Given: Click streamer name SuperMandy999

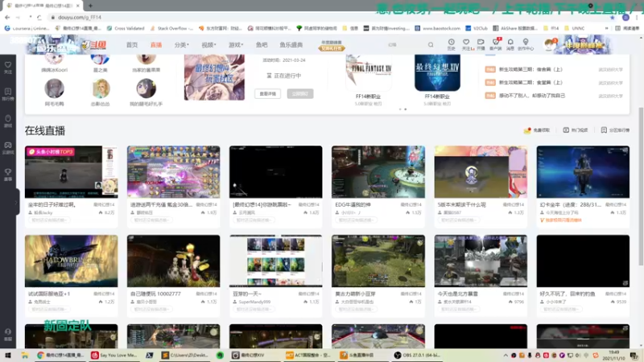Looking at the screenshot, I should point(254,302).
